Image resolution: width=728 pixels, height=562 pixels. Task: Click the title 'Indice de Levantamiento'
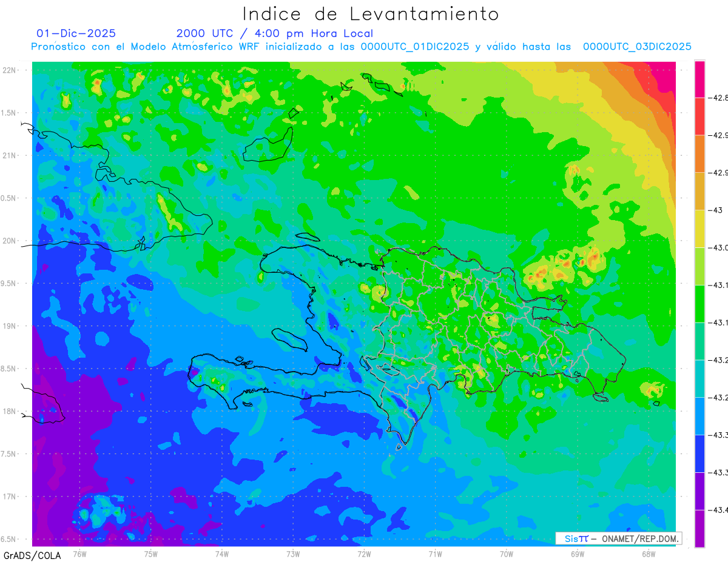371,14
